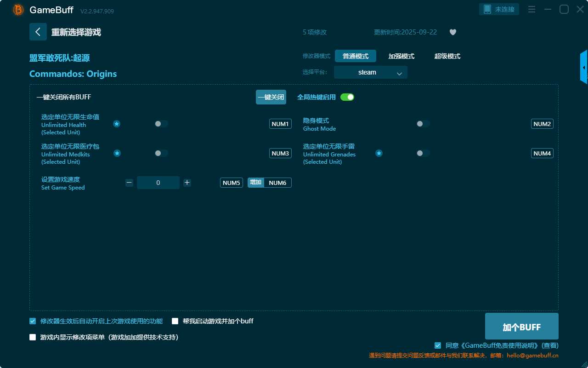Check launch game and add buff checkbox
The width and height of the screenshot is (588, 368).
(x=175, y=321)
